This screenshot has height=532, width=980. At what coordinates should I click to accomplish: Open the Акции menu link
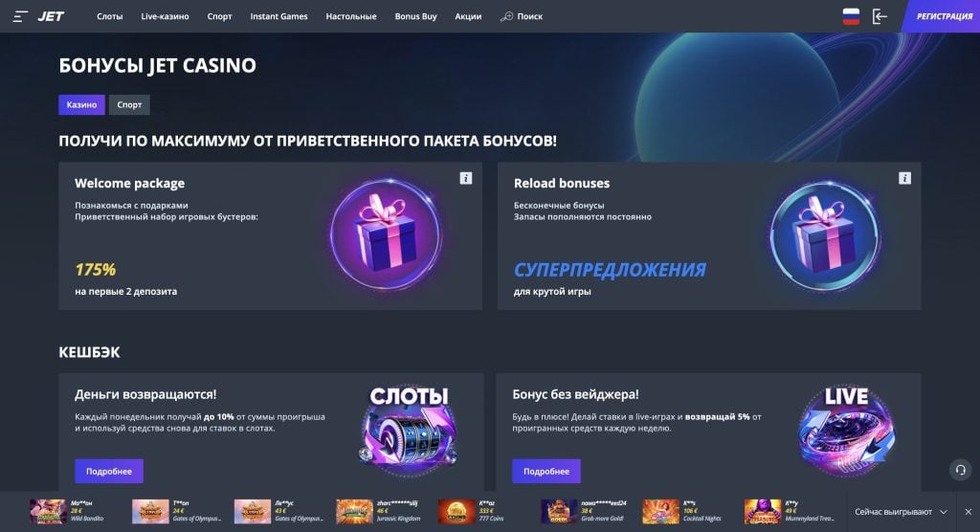tap(468, 16)
